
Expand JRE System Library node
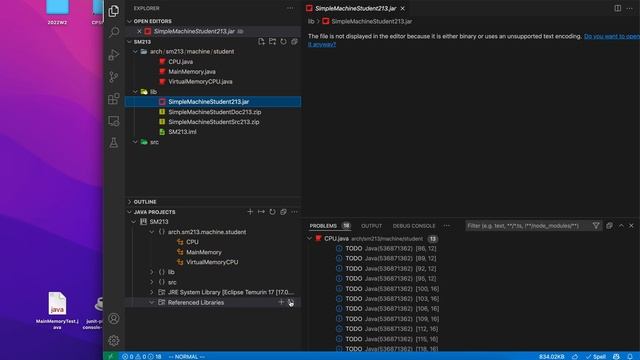(152, 292)
